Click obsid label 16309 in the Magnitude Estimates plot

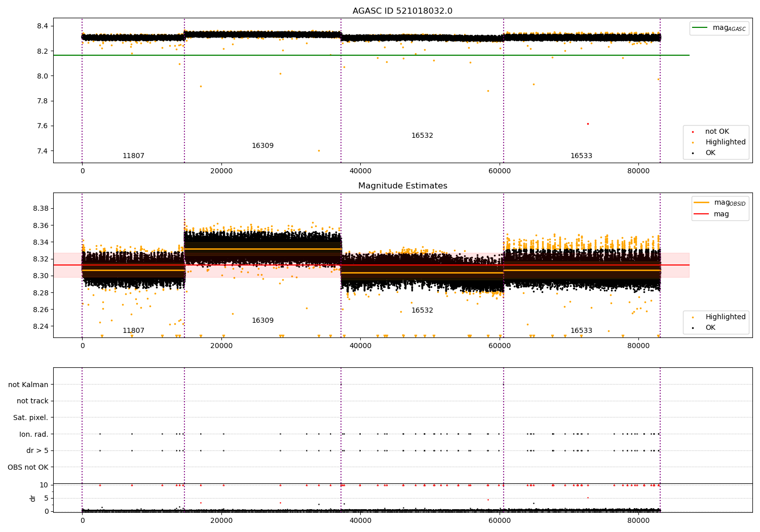[x=262, y=321]
